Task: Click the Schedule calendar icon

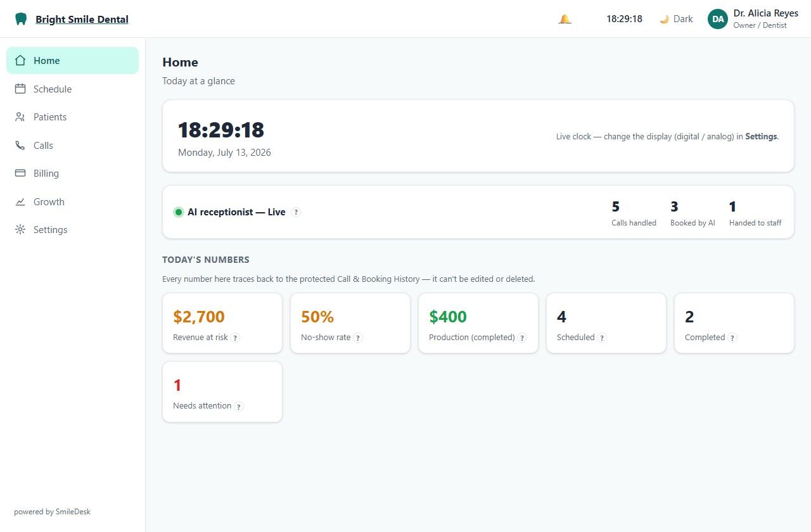Action: 20,89
